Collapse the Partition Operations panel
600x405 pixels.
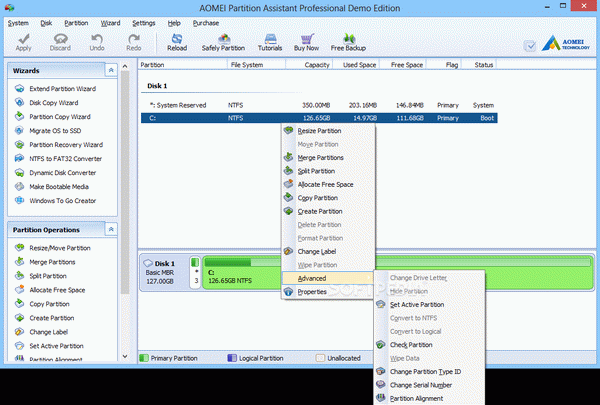point(111,229)
